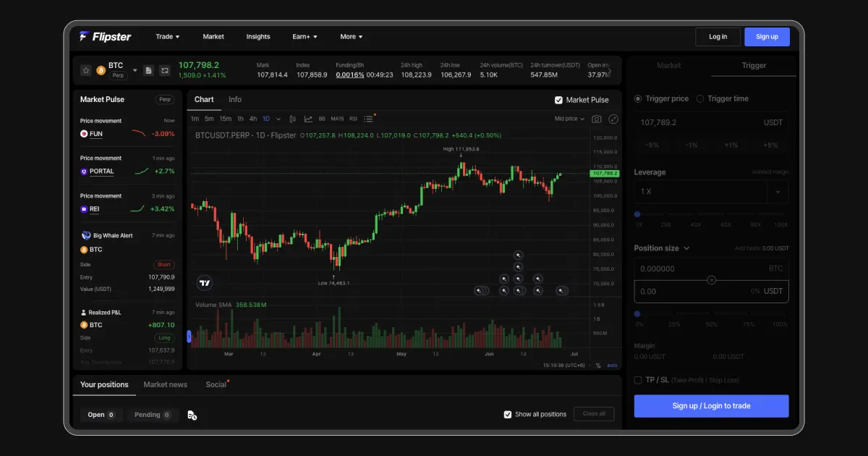Screen dimensions: 868x456
Task: Uncheck Show all positions
Action: pos(508,415)
